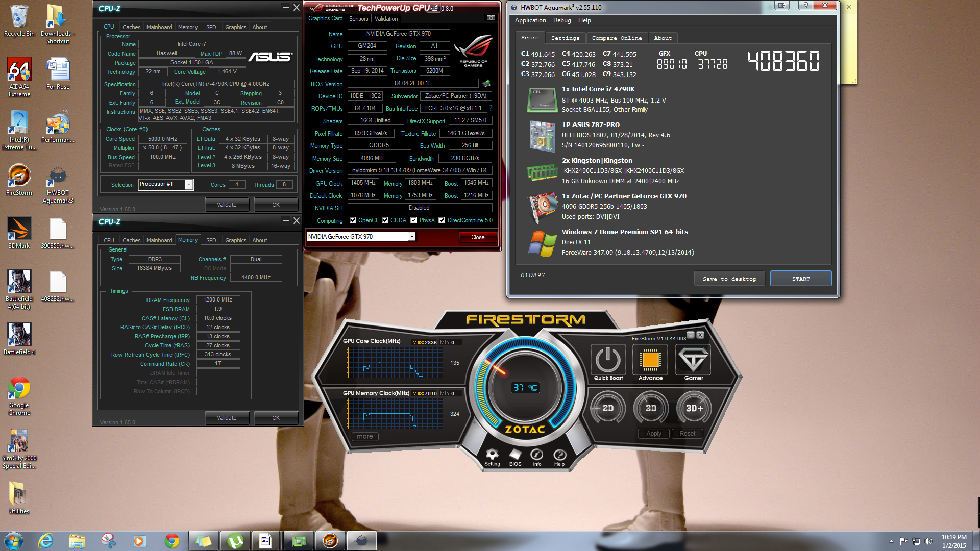Select the 3D profile dial

(x=651, y=408)
